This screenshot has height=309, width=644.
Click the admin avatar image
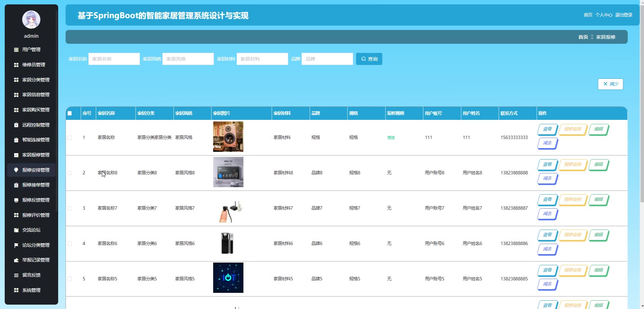point(31,20)
